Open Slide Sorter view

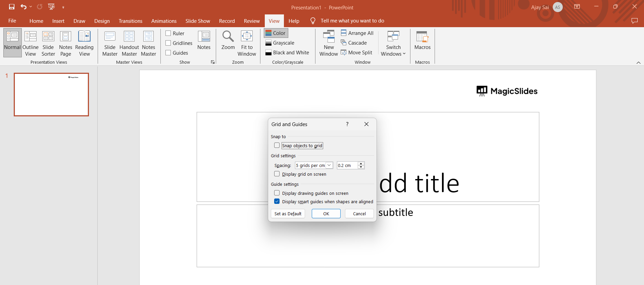click(x=48, y=43)
